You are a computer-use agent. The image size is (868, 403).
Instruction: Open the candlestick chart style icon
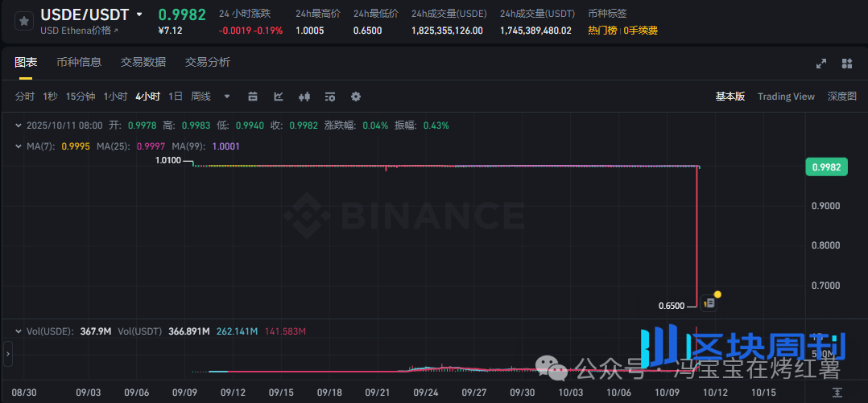coord(304,97)
